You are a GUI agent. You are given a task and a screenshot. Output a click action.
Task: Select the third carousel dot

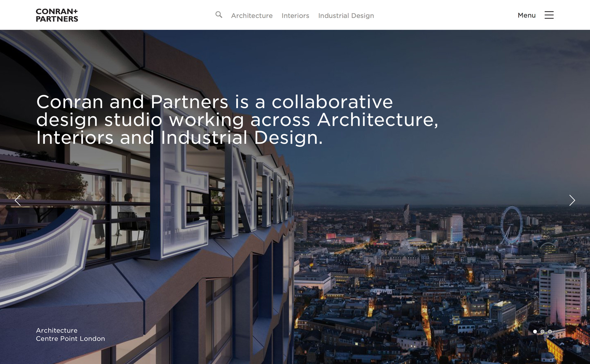550,332
